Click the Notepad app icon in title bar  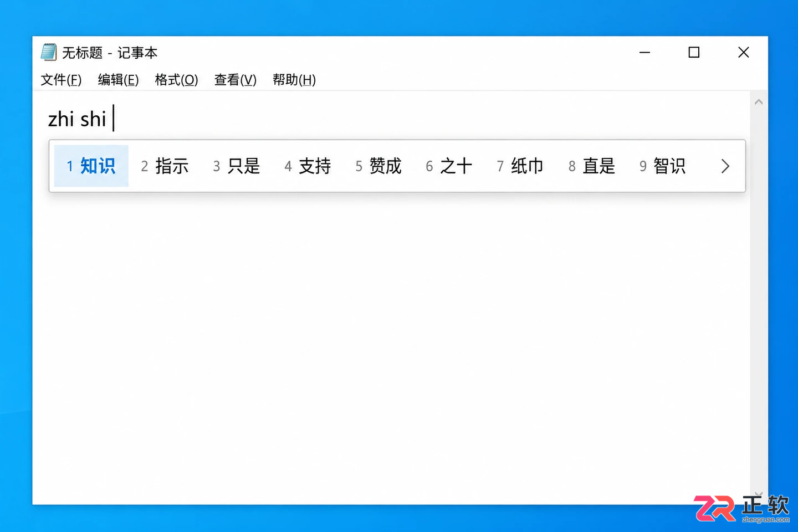coord(49,52)
